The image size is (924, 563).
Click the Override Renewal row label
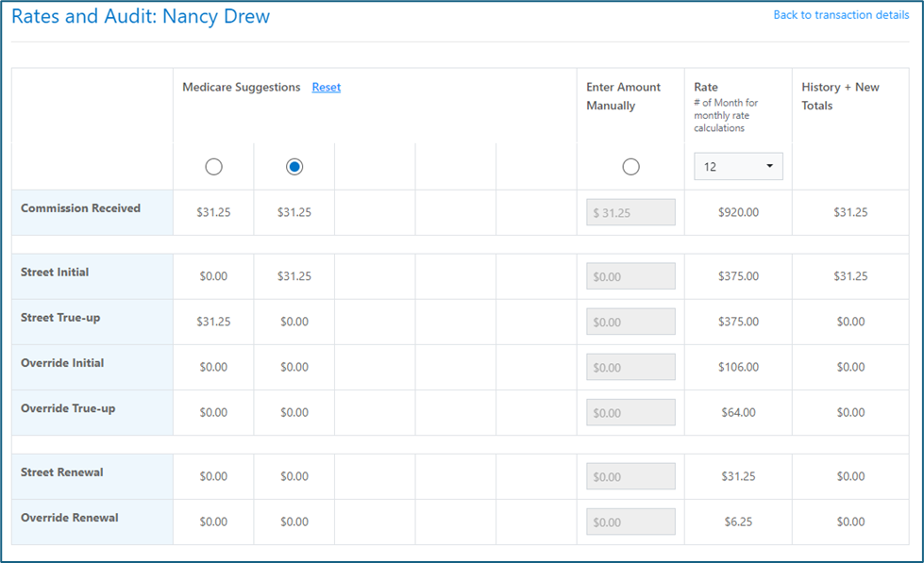pyautogui.click(x=70, y=518)
